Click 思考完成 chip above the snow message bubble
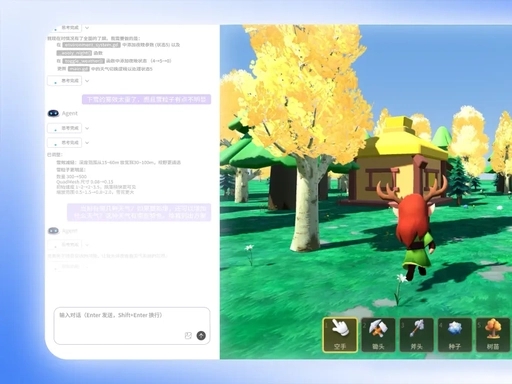Screen dimensions: 512x384 tap(65, 81)
